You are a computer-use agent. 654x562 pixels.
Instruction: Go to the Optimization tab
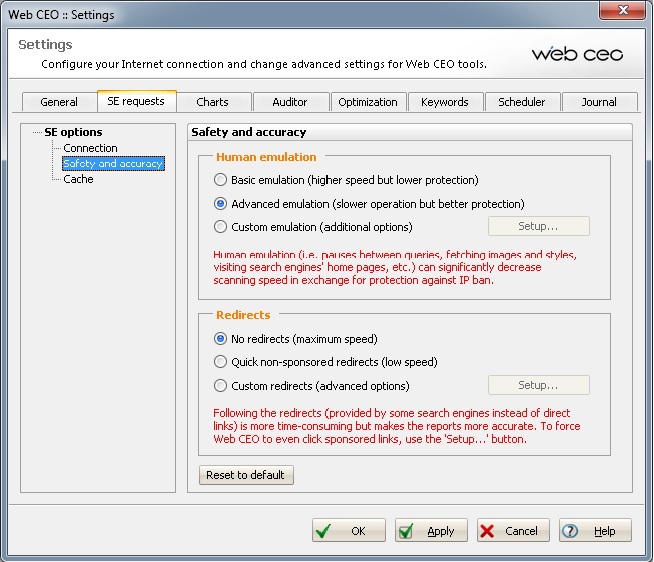tap(368, 102)
